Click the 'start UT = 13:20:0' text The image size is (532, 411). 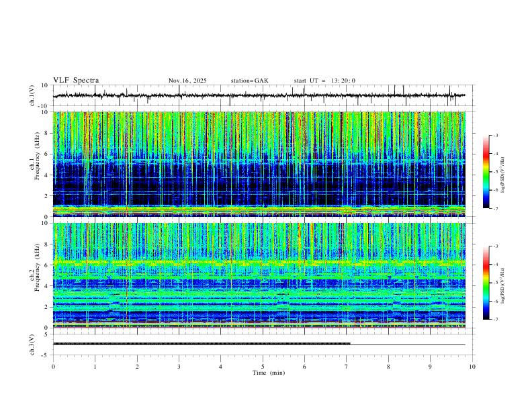pos(324,81)
